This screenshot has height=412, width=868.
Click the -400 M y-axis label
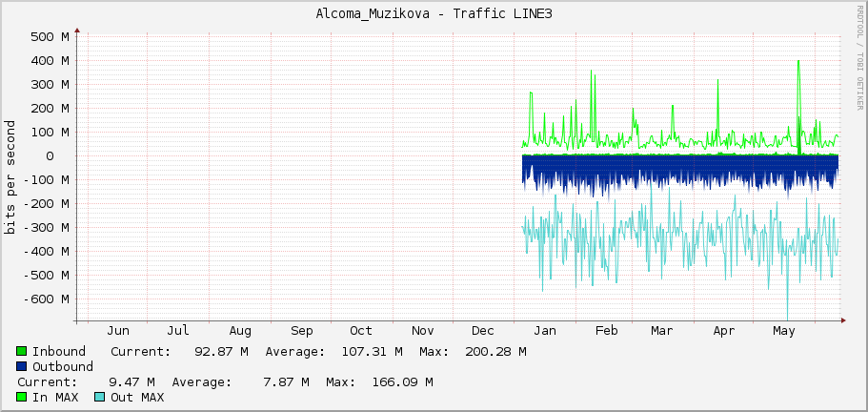pyautogui.click(x=46, y=252)
